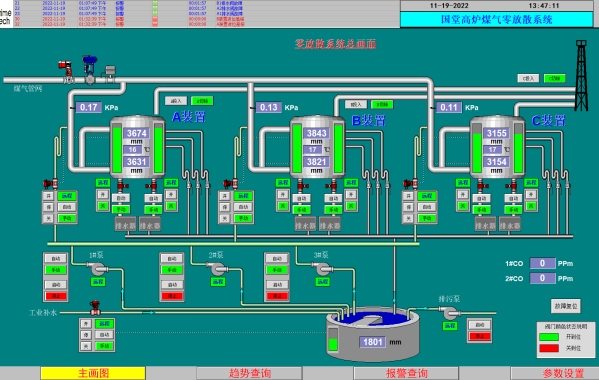Image resolution: width=599 pixels, height=380 pixels.
Task: Click the circular water pool graphic
Action: pos(373,334)
